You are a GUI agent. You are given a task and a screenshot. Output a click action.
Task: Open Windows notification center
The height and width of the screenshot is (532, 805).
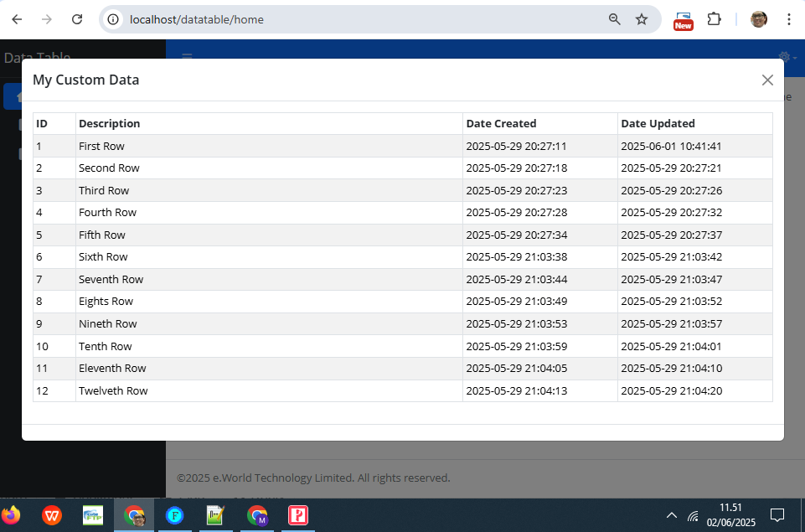[x=777, y=515]
